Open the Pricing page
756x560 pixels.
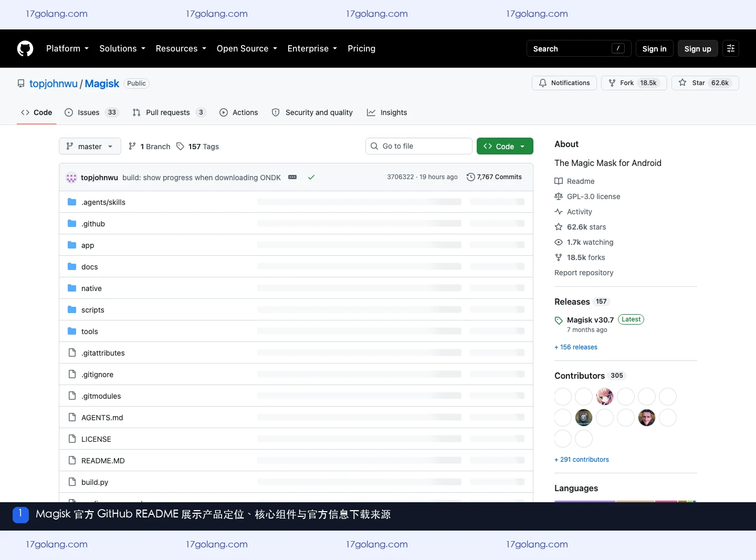361,48
